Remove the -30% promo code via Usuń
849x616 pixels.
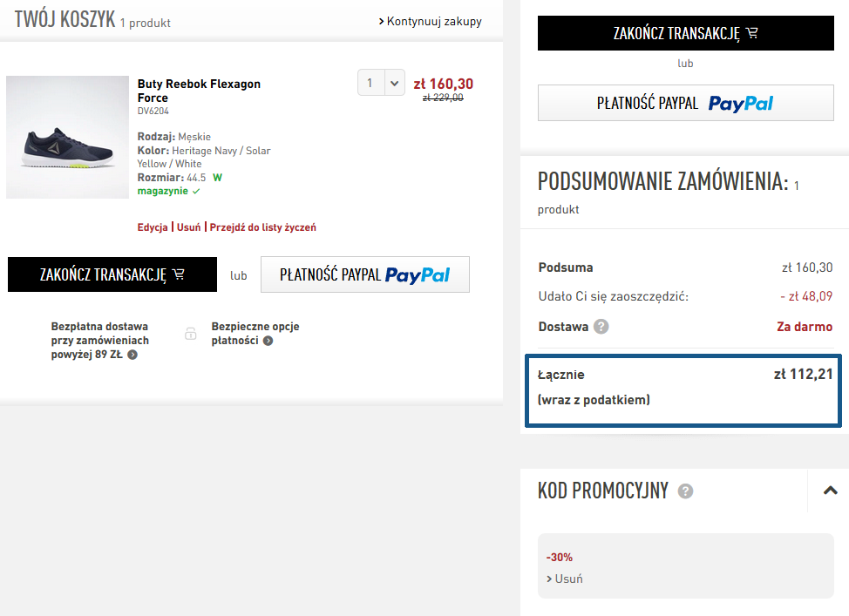point(565,579)
